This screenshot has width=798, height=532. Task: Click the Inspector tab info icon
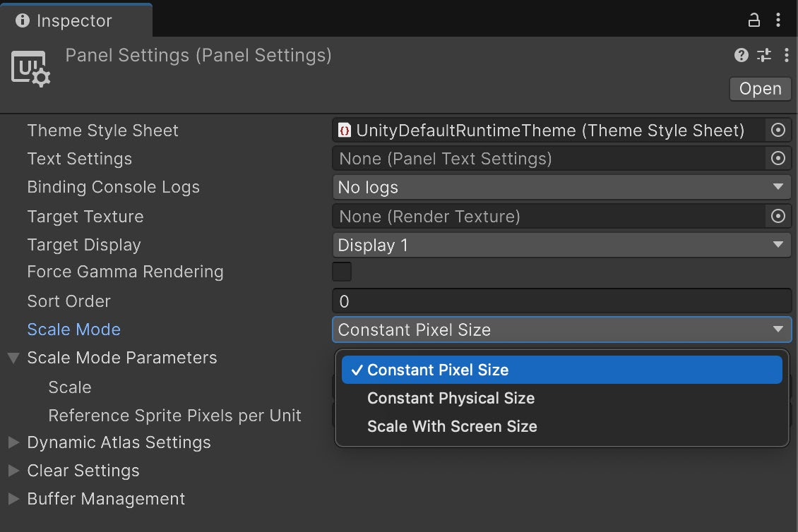point(23,20)
